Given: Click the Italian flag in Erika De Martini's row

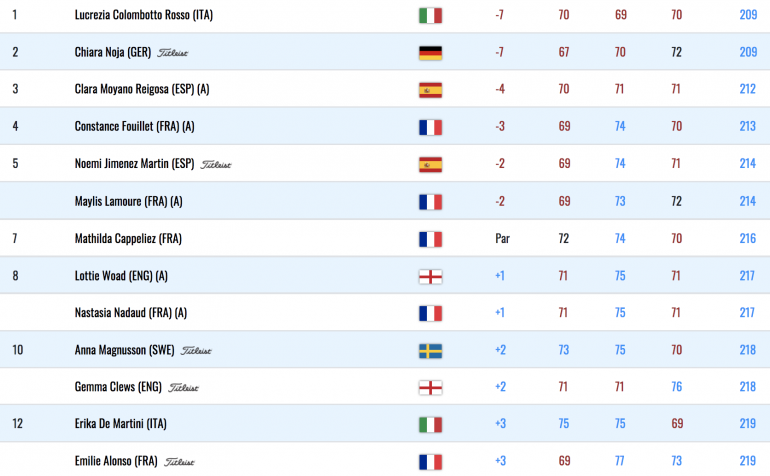Looking at the screenshot, I should click(x=430, y=424).
